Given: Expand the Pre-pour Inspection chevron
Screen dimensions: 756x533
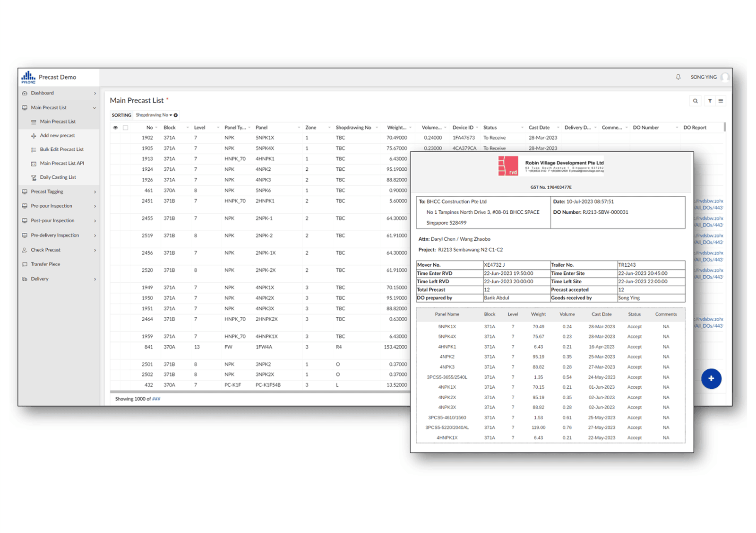Looking at the screenshot, I should (95, 206).
